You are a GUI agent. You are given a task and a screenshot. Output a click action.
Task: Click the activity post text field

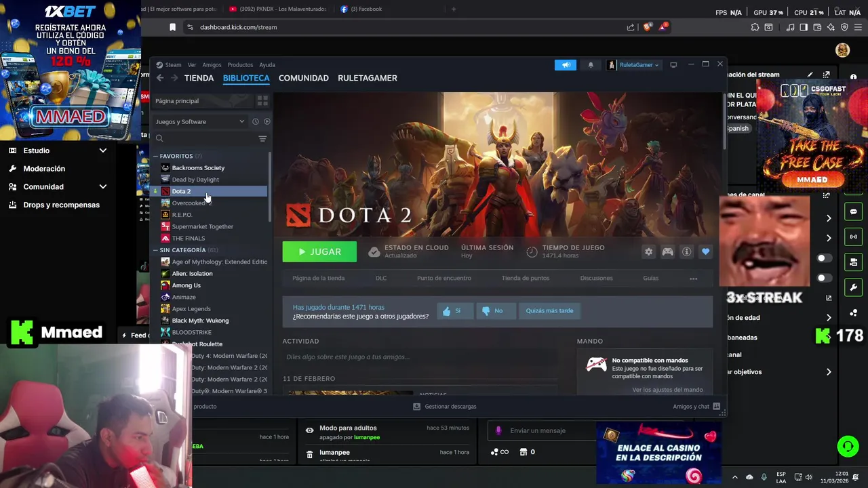[x=419, y=357]
